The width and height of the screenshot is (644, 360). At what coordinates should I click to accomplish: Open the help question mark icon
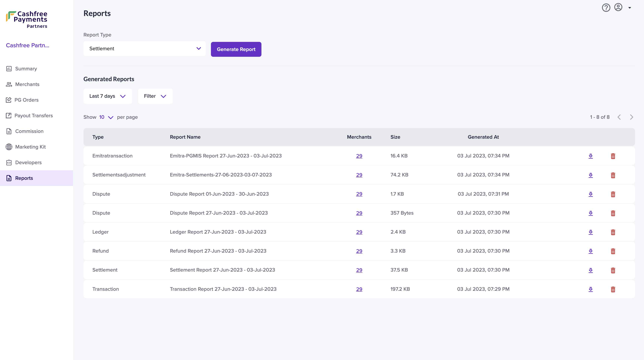click(606, 8)
